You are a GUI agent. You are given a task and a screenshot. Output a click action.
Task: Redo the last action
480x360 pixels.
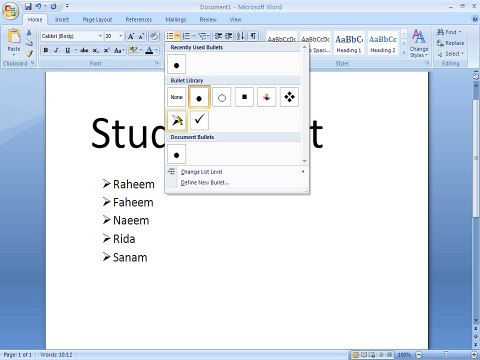pos(53,6)
